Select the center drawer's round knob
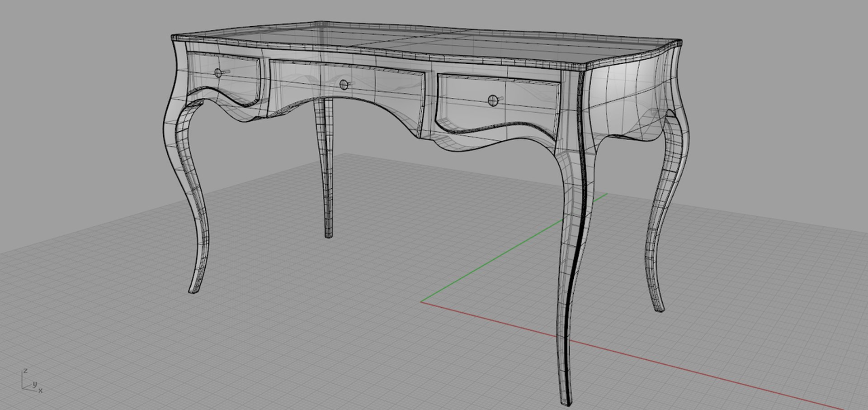868x410 pixels. 344,84
